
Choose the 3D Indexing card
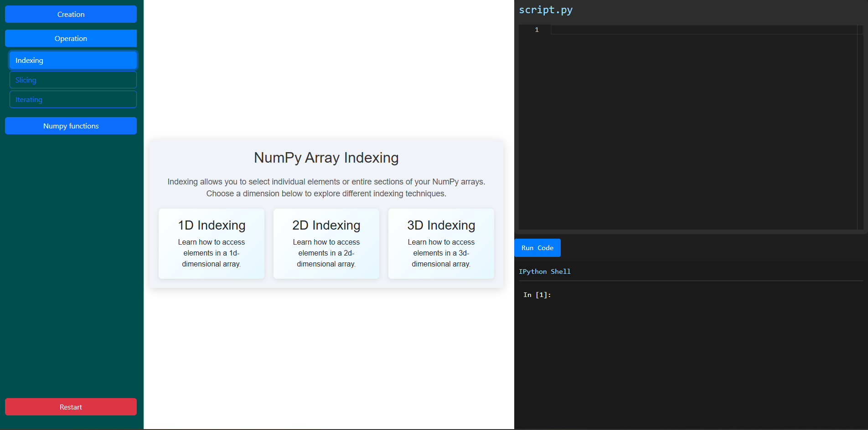point(441,243)
